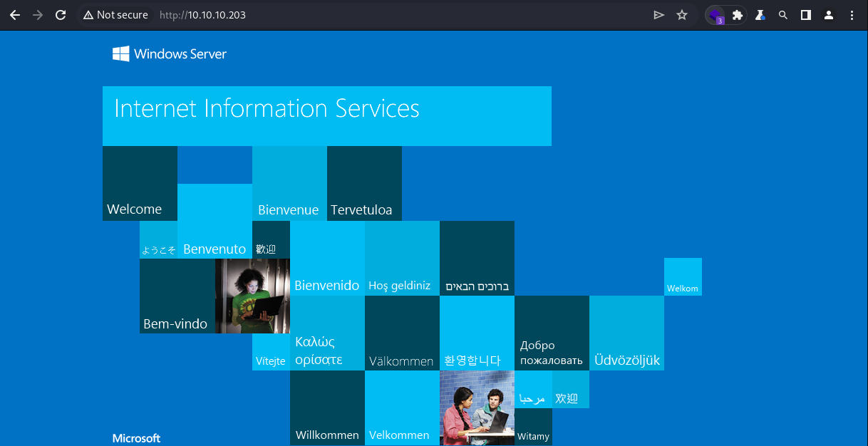Click the Internet Information Services banner
This screenshot has width=868, height=446.
(x=327, y=116)
